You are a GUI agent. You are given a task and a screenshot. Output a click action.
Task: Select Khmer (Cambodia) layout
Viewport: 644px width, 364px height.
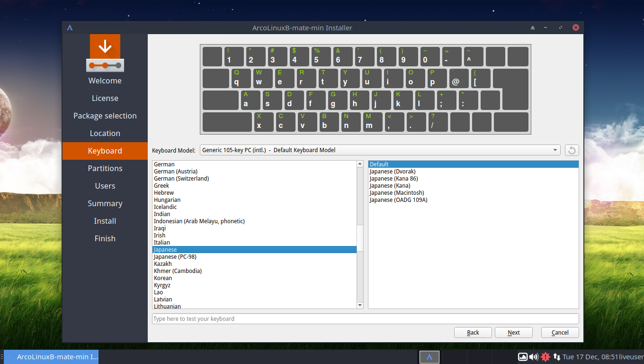pyautogui.click(x=254, y=271)
